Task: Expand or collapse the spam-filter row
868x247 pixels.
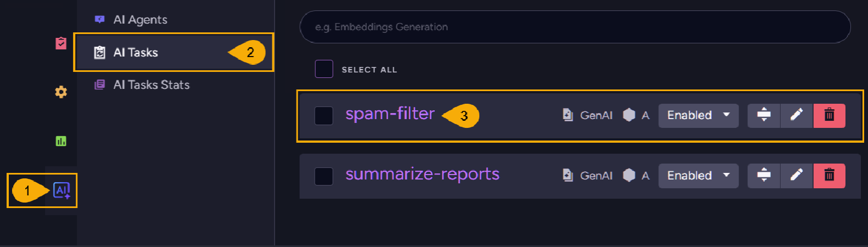Action: [764, 115]
